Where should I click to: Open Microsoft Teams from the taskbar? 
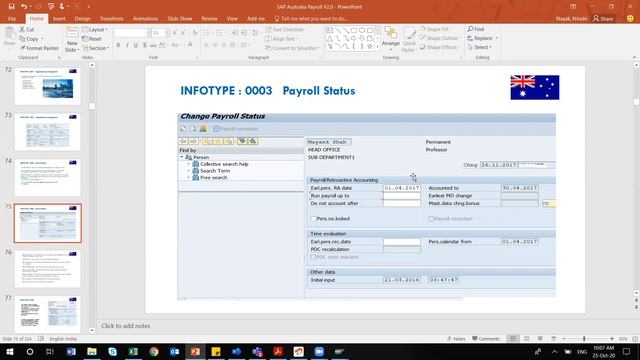point(257,351)
